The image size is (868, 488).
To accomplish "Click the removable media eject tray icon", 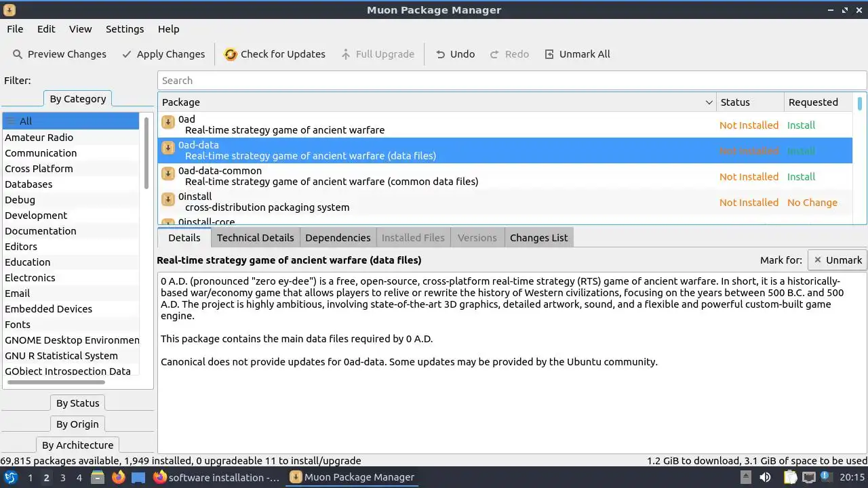I will coord(745,477).
